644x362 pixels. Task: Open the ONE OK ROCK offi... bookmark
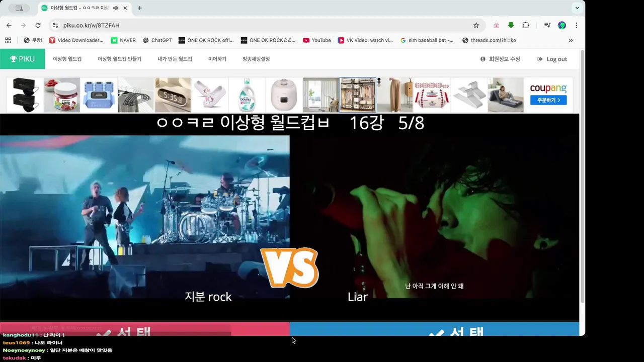pos(206,40)
